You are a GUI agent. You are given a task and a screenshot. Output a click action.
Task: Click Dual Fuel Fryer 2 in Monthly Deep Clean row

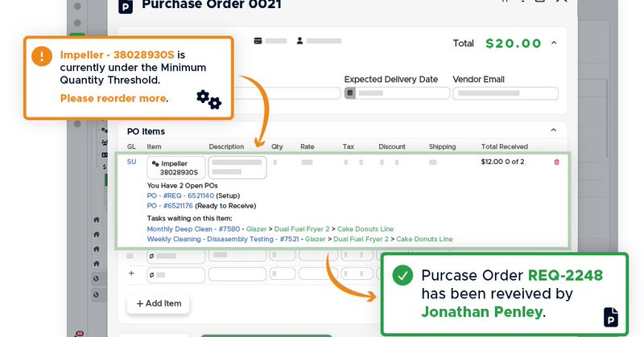point(302,229)
